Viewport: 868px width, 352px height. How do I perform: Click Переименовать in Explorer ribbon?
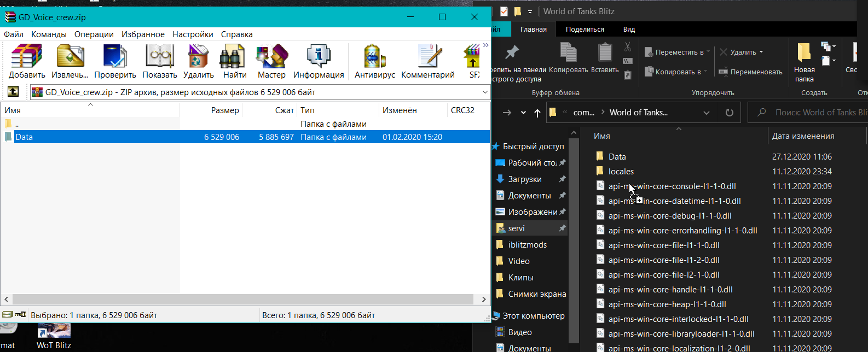pos(750,72)
